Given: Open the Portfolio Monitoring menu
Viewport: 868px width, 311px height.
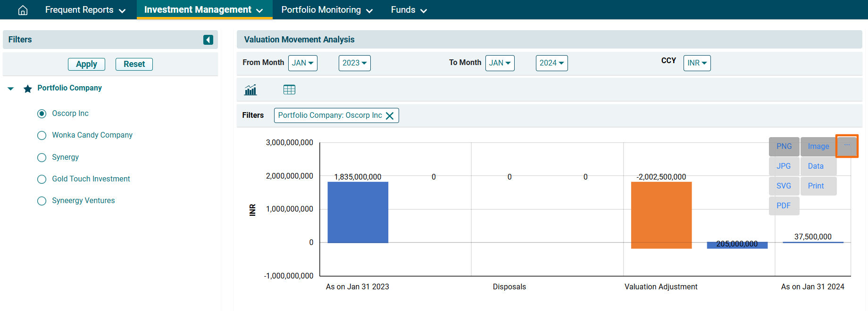Looking at the screenshot, I should (327, 10).
